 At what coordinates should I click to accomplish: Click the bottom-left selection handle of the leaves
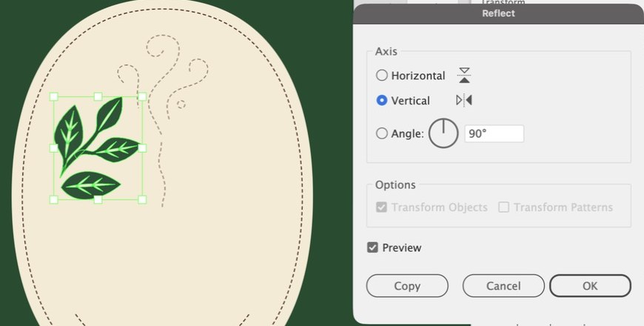pyautogui.click(x=54, y=200)
